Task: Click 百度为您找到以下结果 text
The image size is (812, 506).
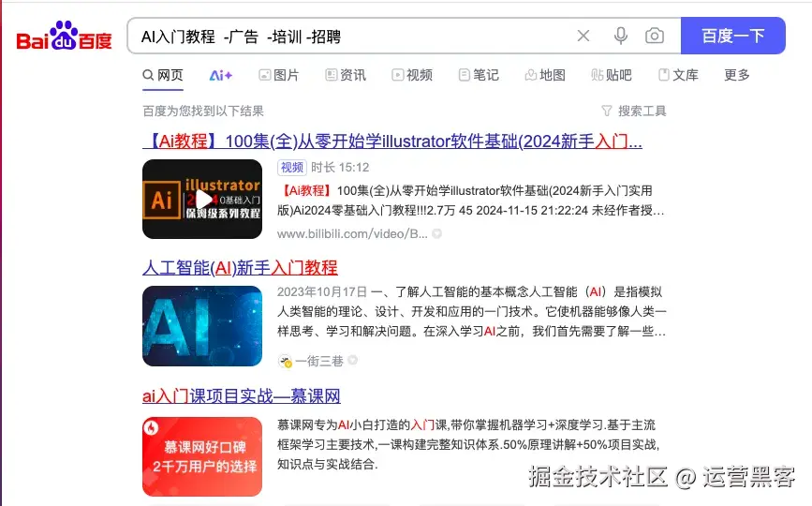Action: tap(203, 111)
